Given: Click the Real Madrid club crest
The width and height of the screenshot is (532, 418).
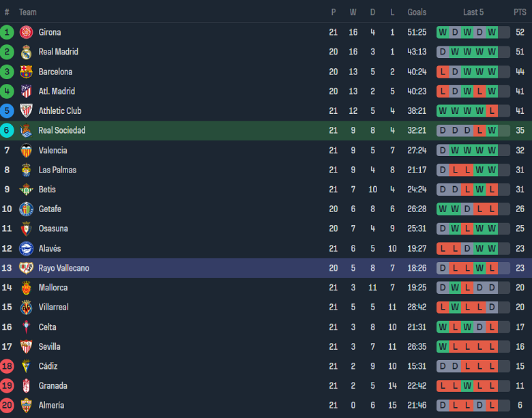Looking at the screenshot, I should click(26, 52).
